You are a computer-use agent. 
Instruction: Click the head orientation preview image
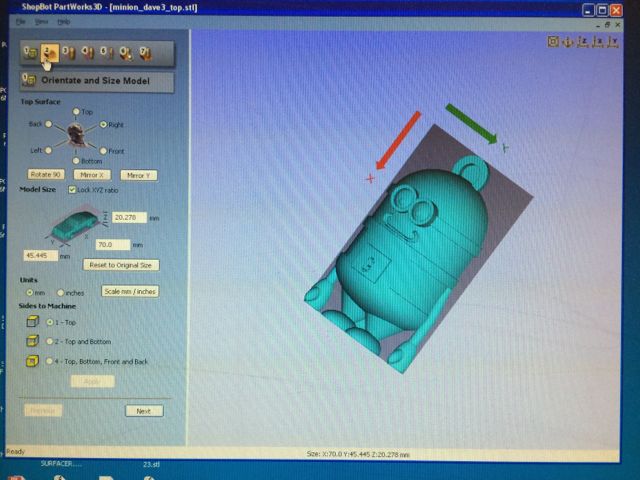76,135
